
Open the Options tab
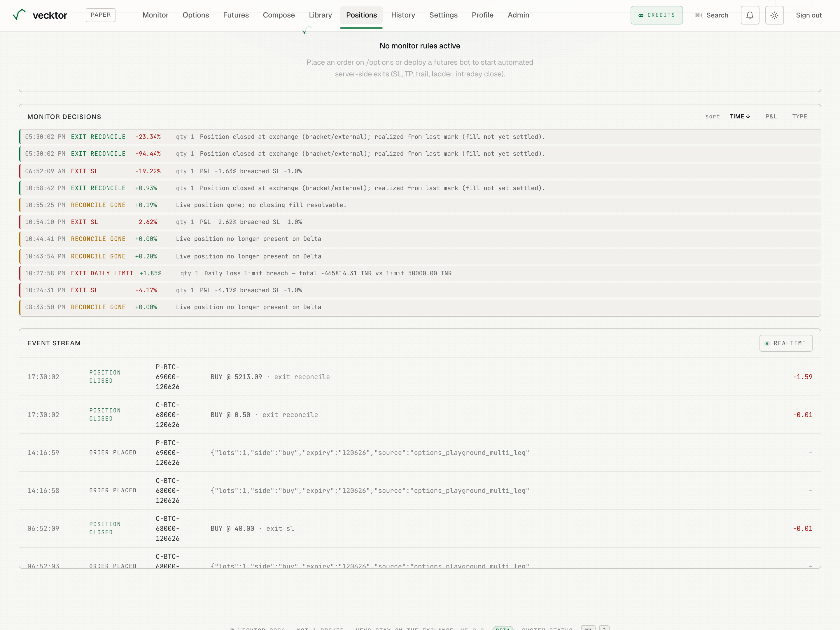point(196,15)
